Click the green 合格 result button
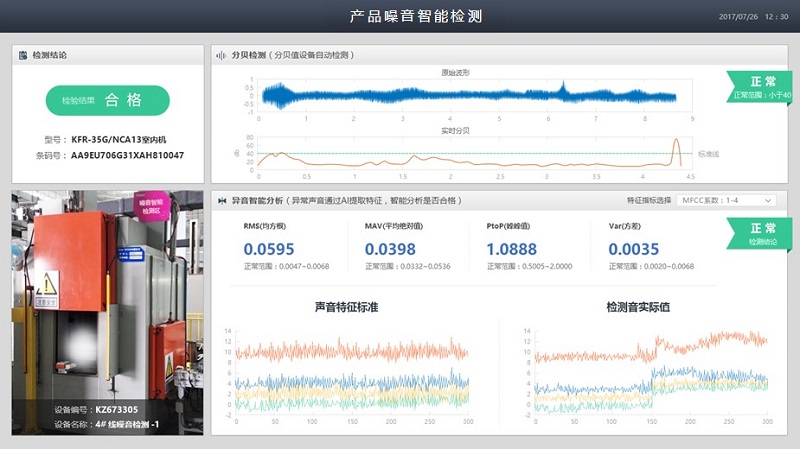Viewport: 800px width, 449px height. (108, 100)
